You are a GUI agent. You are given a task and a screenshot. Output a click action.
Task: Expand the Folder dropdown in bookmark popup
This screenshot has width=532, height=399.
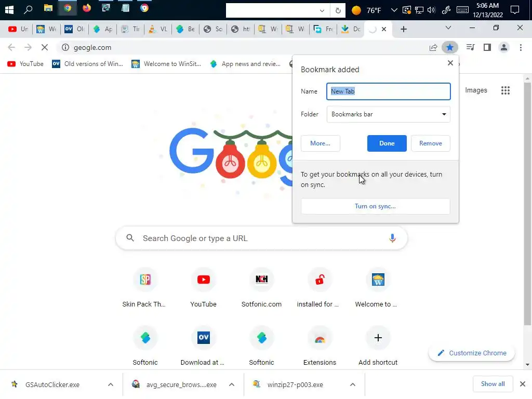point(388,114)
